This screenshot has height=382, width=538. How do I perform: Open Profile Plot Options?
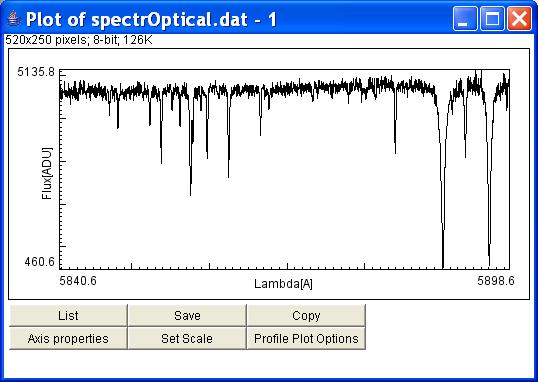[306, 338]
